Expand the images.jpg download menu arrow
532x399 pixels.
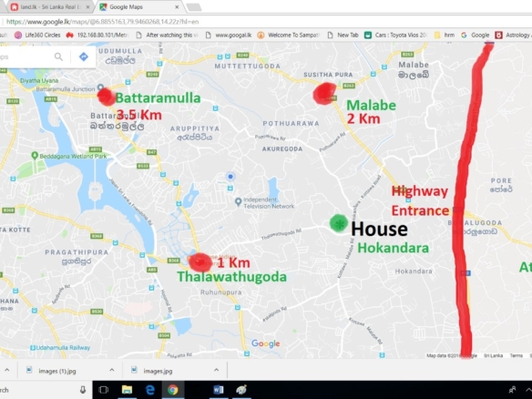(x=216, y=370)
